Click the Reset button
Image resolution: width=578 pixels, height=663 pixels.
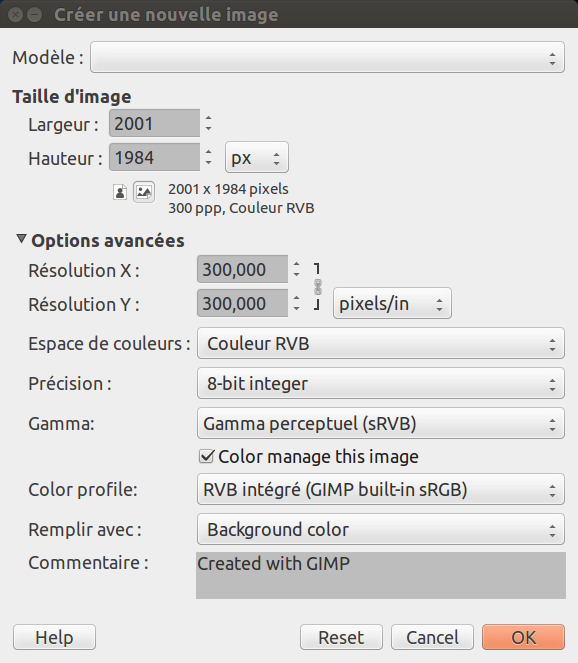(341, 637)
